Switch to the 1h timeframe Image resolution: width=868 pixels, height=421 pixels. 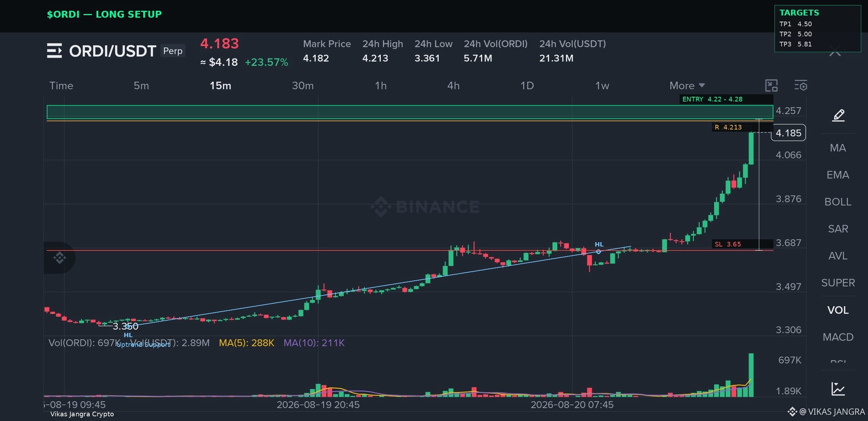tap(381, 86)
